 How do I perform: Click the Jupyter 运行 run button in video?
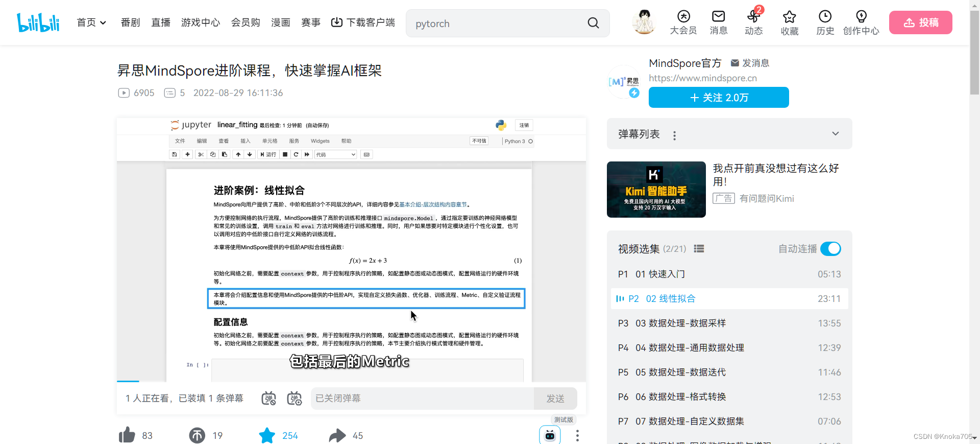point(268,154)
